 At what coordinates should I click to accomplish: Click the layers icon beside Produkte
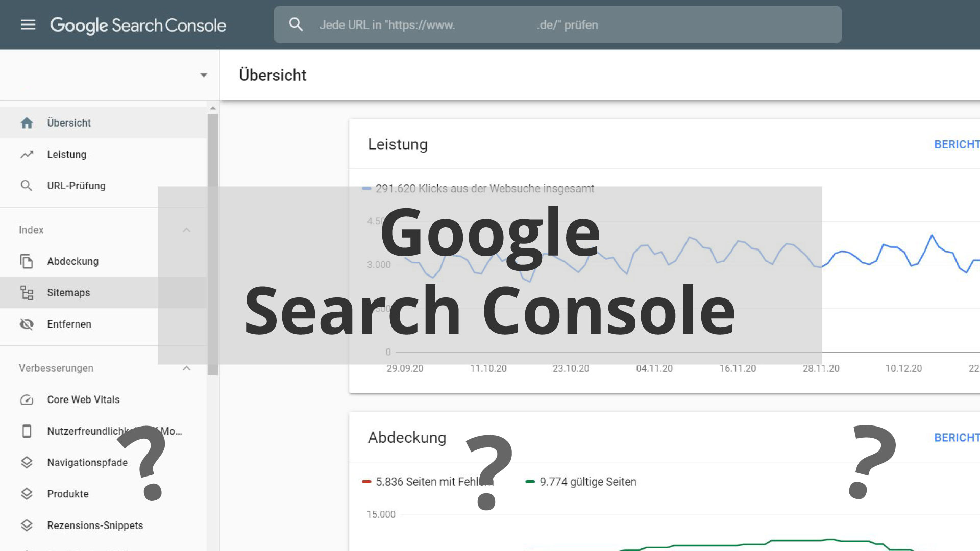point(27,494)
